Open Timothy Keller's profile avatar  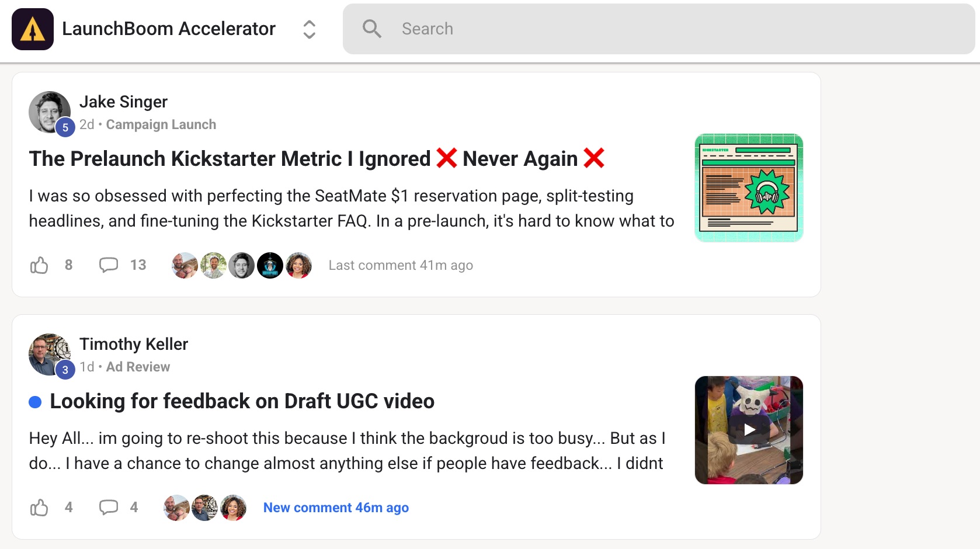50,355
